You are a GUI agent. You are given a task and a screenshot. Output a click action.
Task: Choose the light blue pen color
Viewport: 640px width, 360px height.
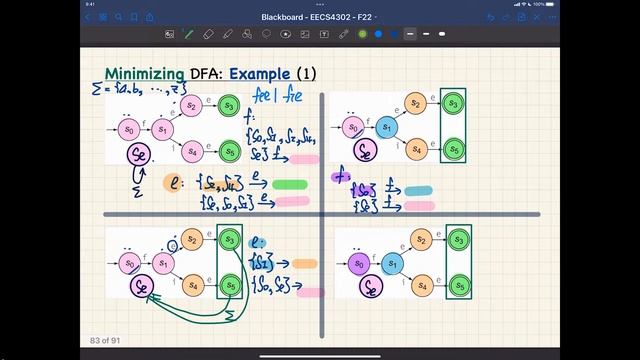point(378,34)
